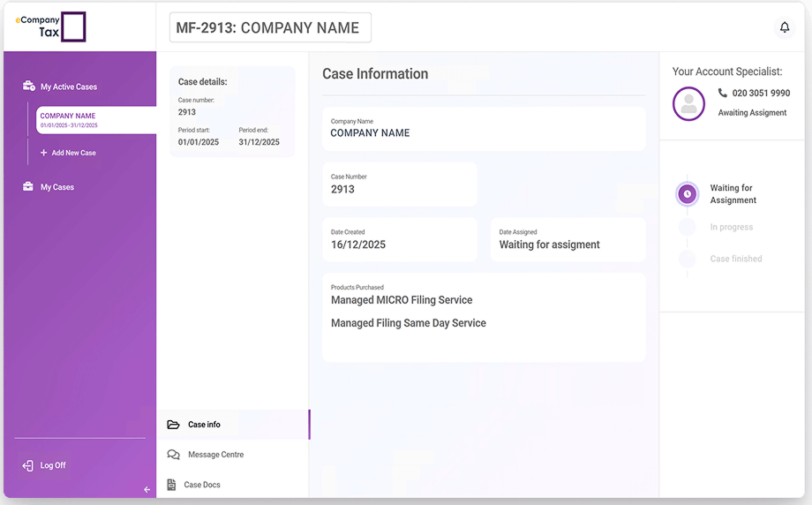Click the phone icon beside specialist number
Screen dimensions: 812x505
pos(723,93)
